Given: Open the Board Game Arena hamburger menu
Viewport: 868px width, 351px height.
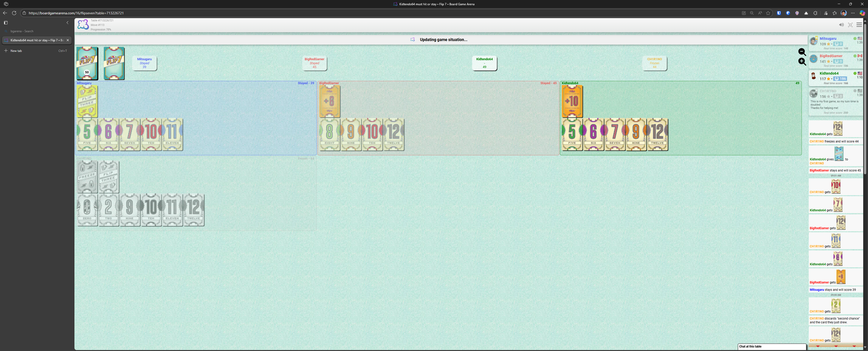Looking at the screenshot, I should (x=859, y=25).
